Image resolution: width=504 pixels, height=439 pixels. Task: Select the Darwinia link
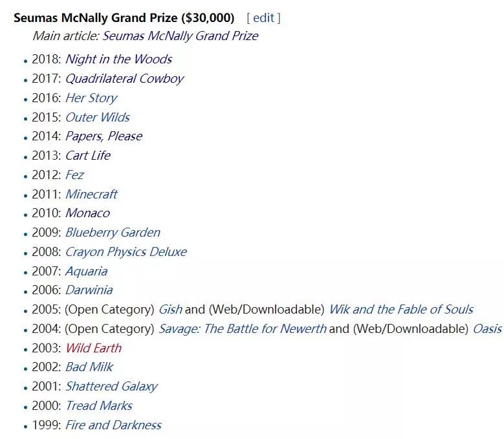pyautogui.click(x=89, y=290)
